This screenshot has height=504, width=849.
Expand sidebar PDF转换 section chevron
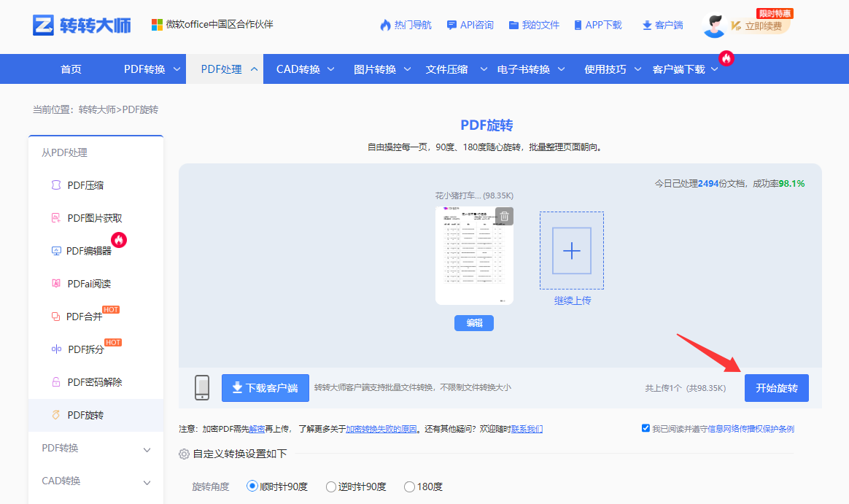tap(147, 450)
